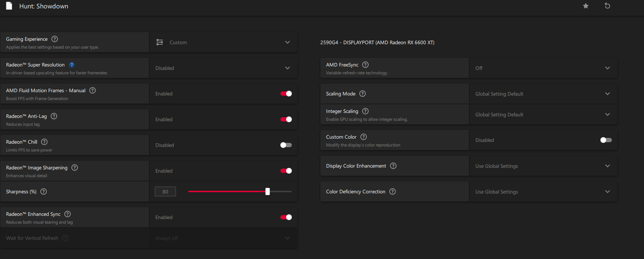Open Scaling Mode dropdown

pos(543,94)
